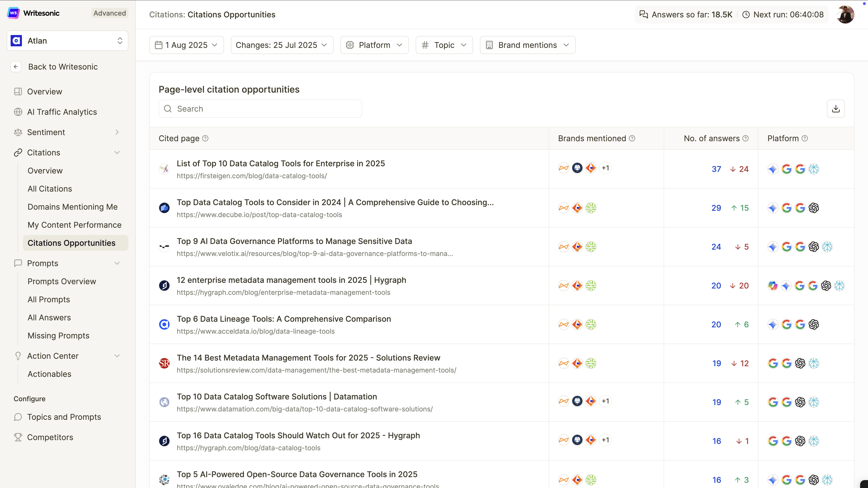Click the download export icon button

(x=836, y=109)
